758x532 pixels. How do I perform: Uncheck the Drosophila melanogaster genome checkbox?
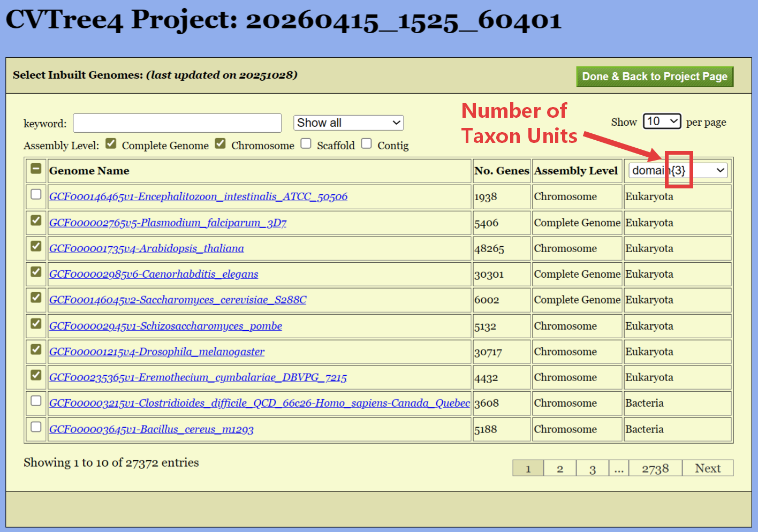click(36, 349)
